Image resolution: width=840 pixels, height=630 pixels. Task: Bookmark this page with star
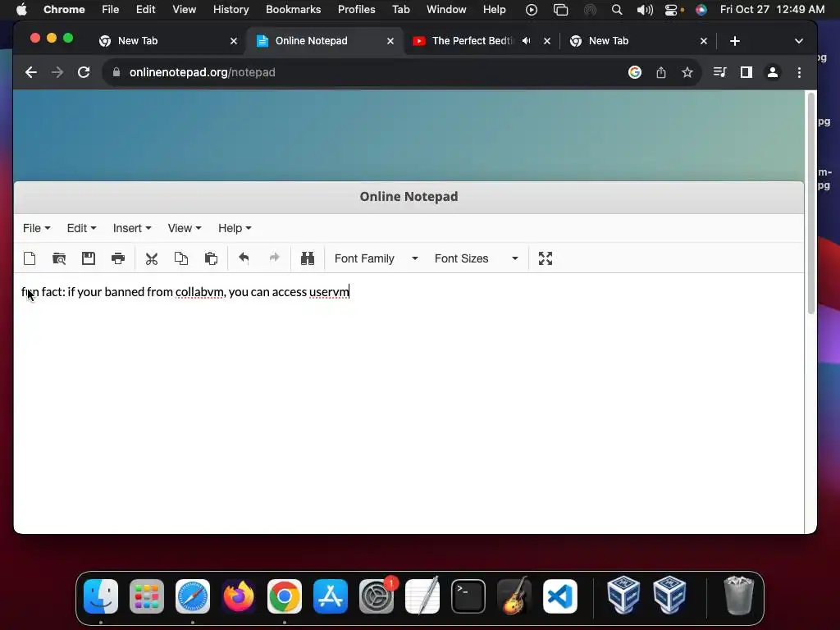click(x=687, y=72)
